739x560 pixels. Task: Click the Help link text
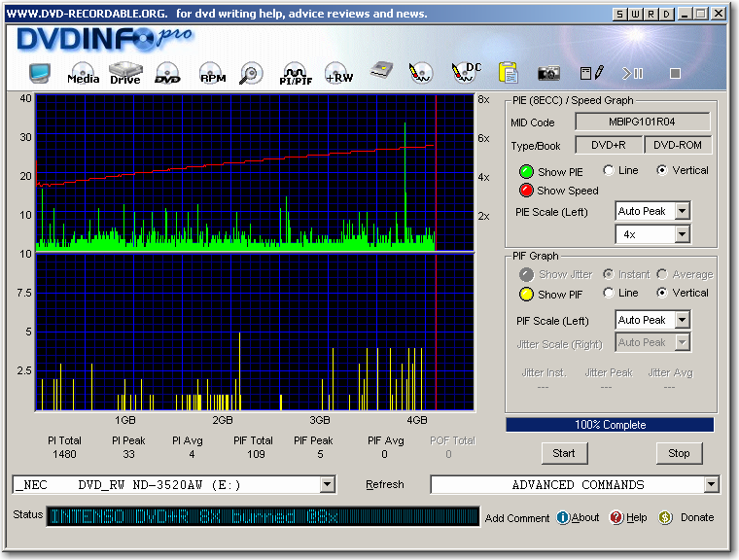click(x=636, y=517)
